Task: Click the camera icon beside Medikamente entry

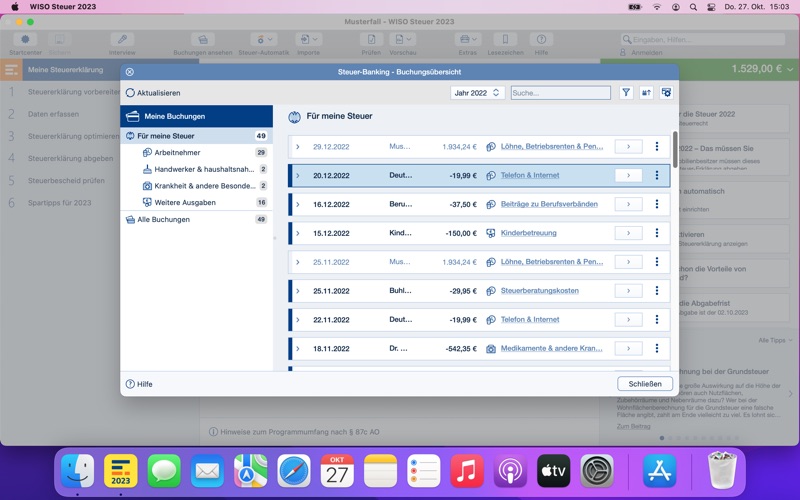Action: point(490,349)
